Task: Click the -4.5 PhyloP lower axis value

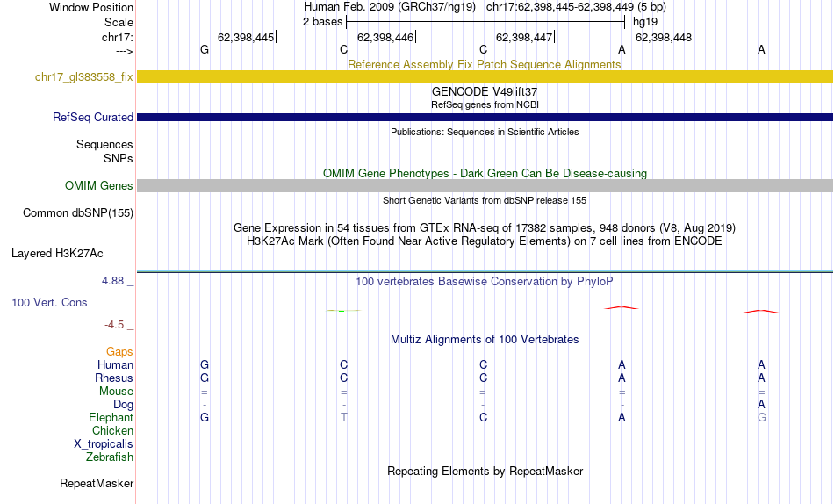Action: pos(114,325)
